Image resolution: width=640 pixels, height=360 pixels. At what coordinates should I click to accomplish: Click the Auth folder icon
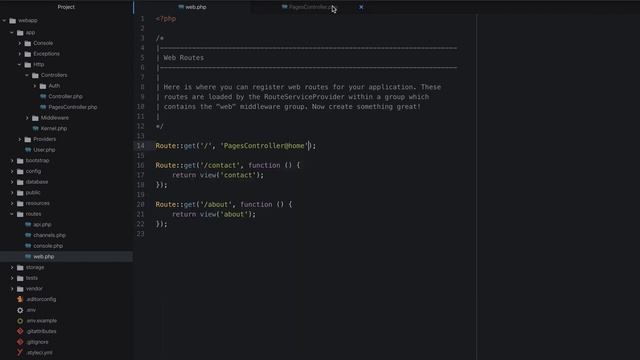43,86
